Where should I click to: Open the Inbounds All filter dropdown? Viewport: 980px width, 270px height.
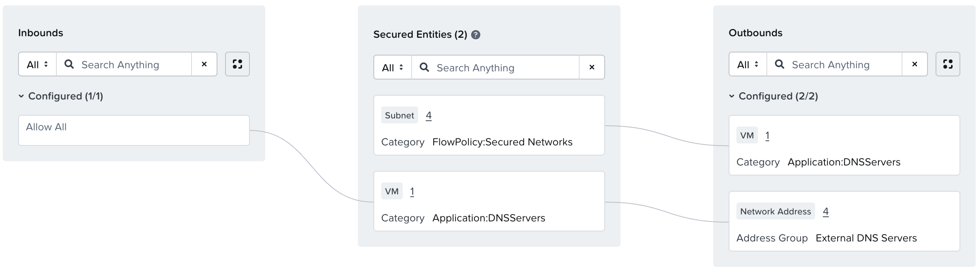[37, 64]
